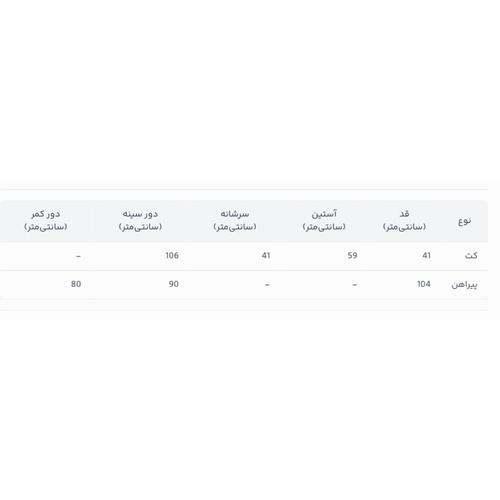
Task: Click the coat height value 41
Action: click(426, 256)
